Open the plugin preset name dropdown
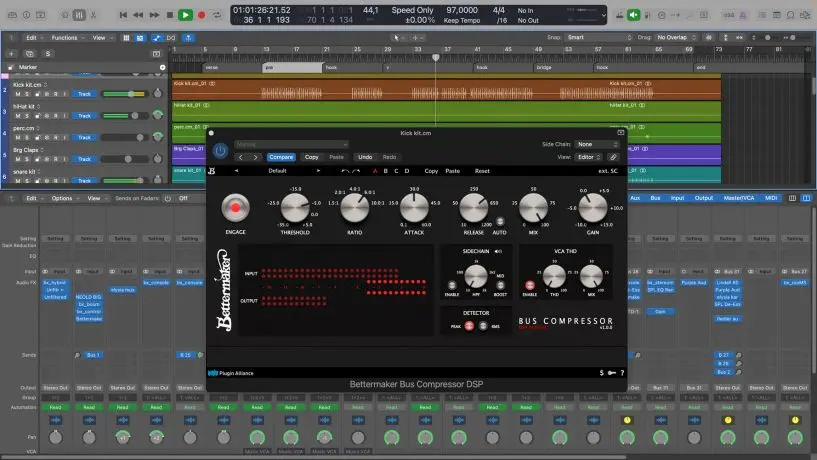This screenshot has height=460, width=817. coord(291,144)
